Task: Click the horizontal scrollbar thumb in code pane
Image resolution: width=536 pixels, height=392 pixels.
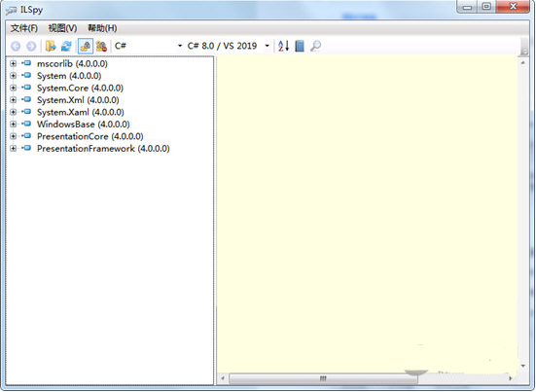Action: tap(323, 378)
